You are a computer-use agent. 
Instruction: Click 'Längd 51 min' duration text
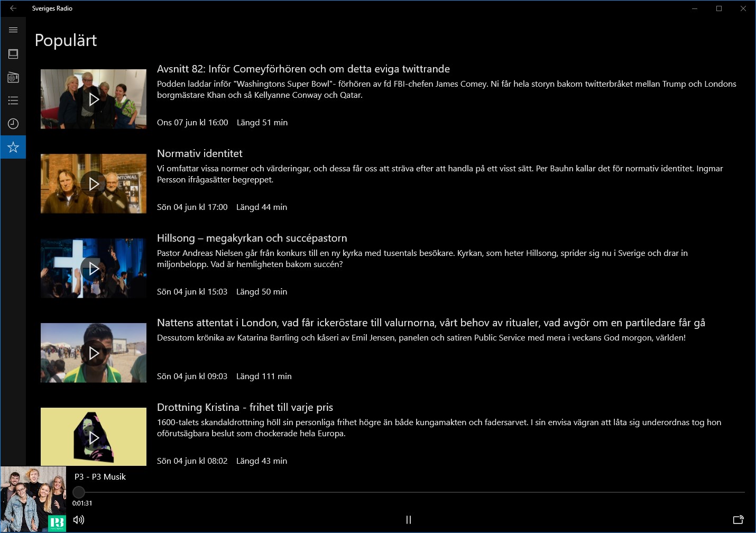(x=262, y=122)
